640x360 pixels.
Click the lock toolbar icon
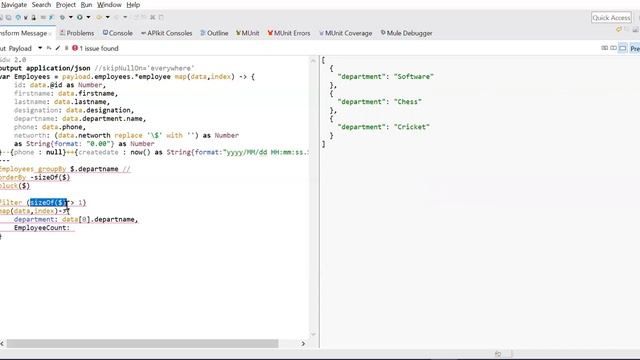(x=33, y=17)
